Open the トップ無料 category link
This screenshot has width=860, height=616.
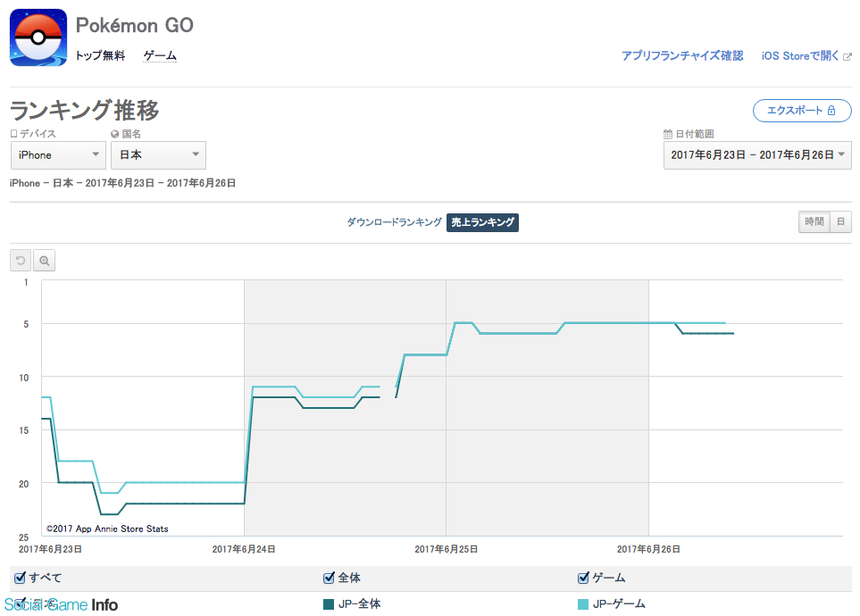[x=100, y=55]
